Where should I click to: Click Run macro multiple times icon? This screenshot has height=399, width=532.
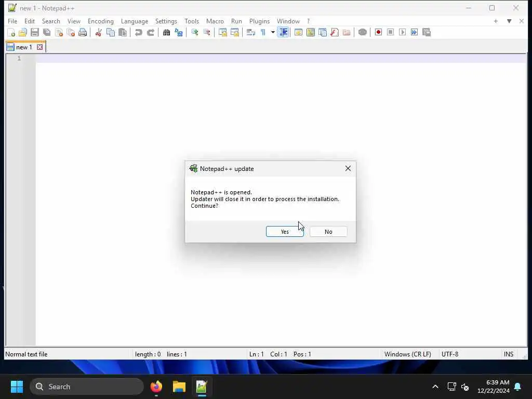click(x=414, y=32)
